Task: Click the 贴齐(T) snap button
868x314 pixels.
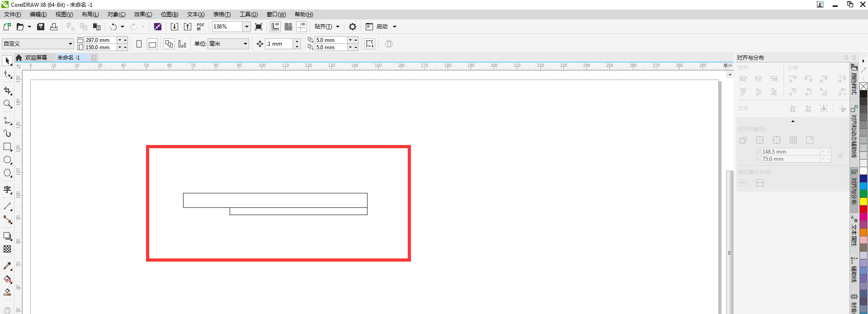Action: pyautogui.click(x=323, y=27)
